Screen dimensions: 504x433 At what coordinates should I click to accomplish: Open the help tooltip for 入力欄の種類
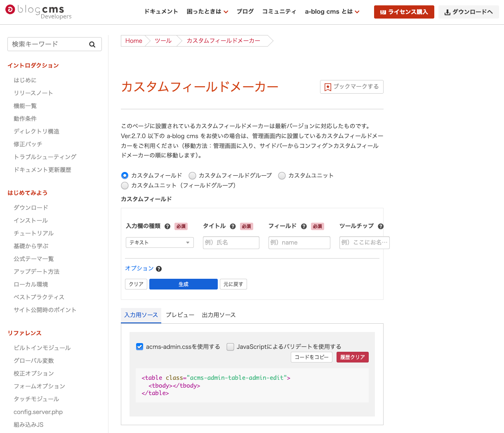(x=167, y=226)
